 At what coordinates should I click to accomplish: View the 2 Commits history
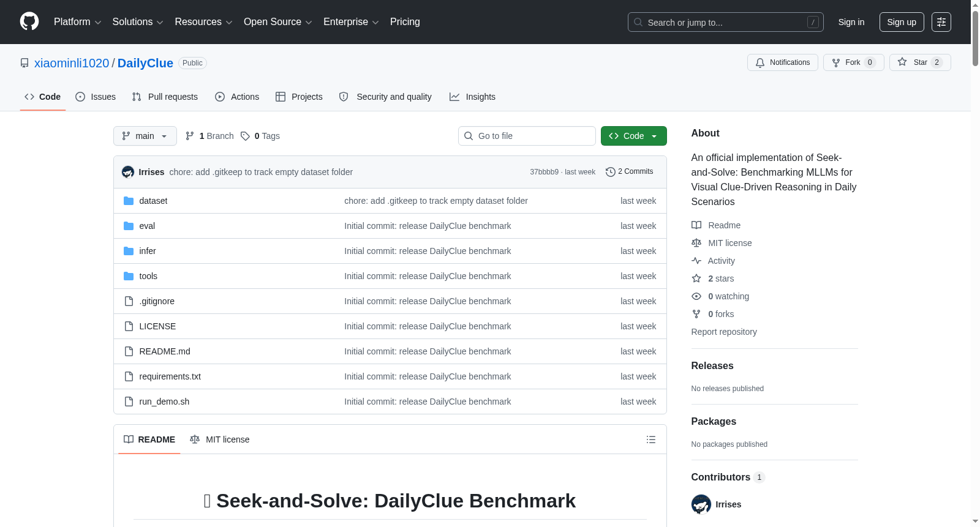(630, 171)
